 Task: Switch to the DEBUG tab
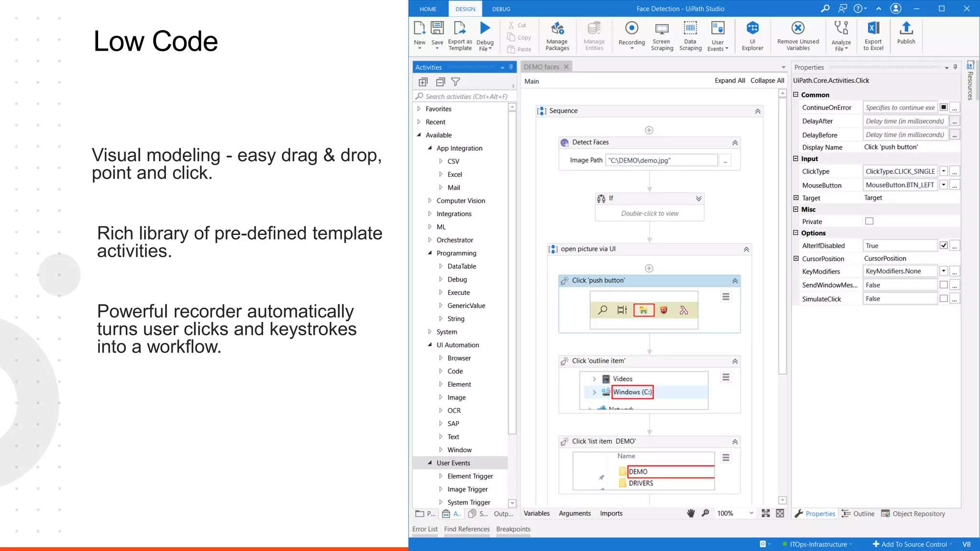[x=501, y=9]
